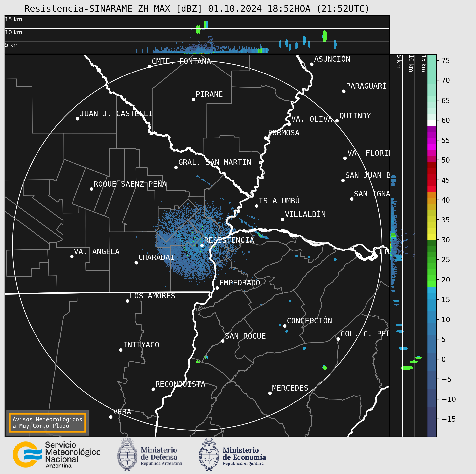476x474 pixels.
Task: Click the INTIYACO marker dot
Action: (x=121, y=350)
